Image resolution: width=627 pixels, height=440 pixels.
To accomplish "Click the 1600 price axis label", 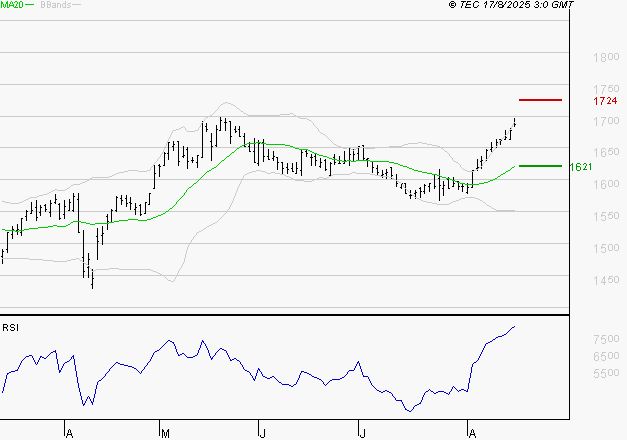I will click(x=606, y=184).
